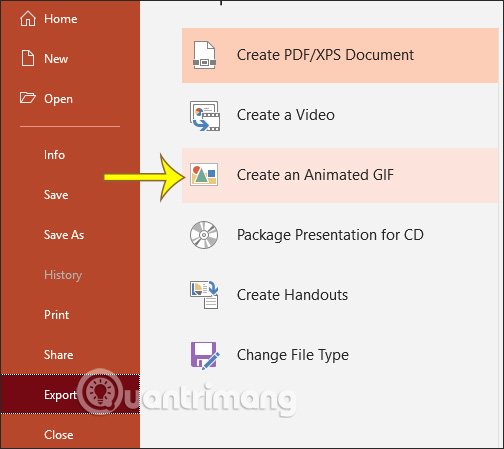Click the CD disc package icon

point(204,235)
